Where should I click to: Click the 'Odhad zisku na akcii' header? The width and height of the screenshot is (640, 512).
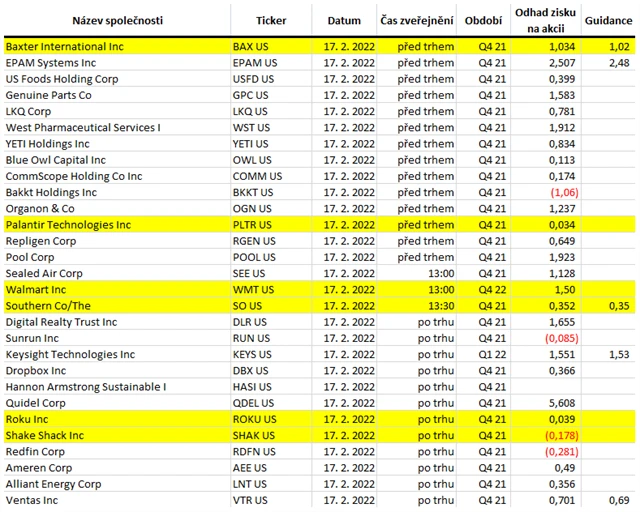pos(543,20)
